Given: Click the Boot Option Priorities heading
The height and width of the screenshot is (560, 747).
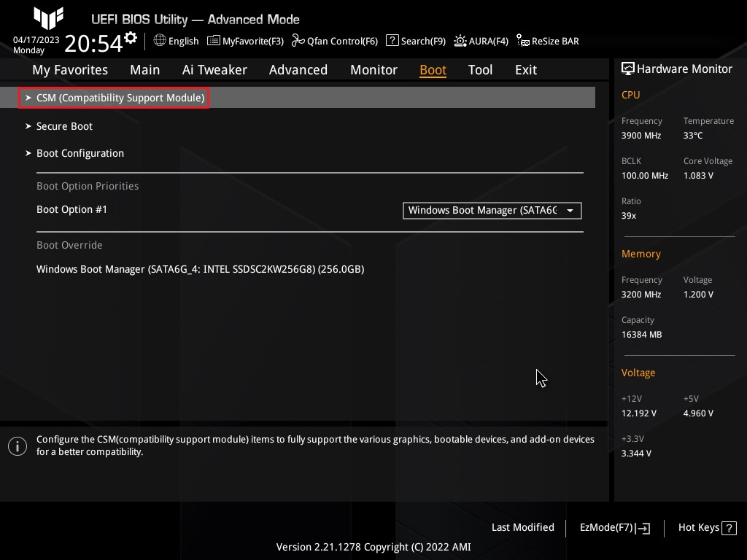Looking at the screenshot, I should point(88,186).
